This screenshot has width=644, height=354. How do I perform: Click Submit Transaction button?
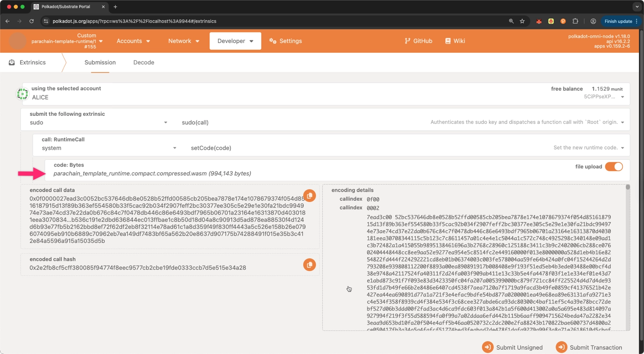tap(589, 347)
